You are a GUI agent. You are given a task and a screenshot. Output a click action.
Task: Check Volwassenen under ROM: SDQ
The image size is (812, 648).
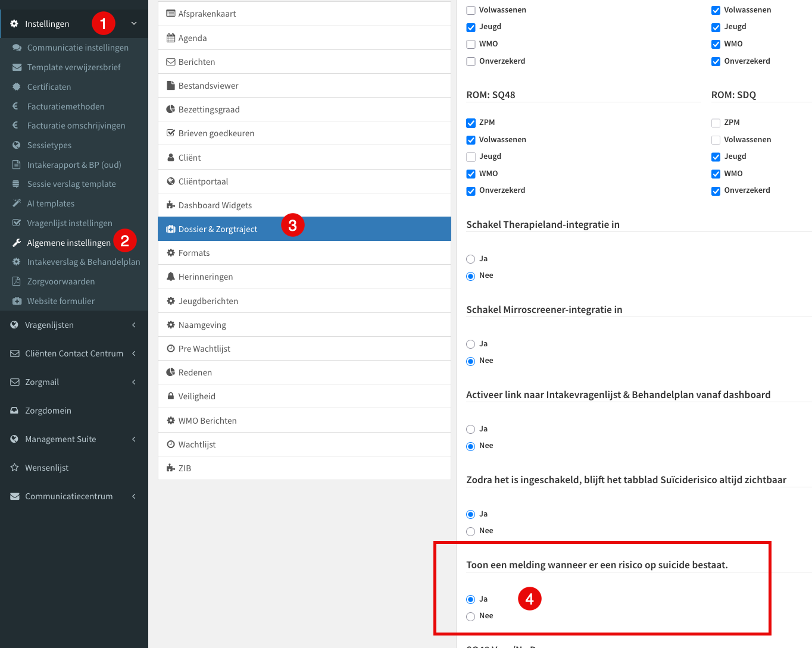(x=716, y=140)
